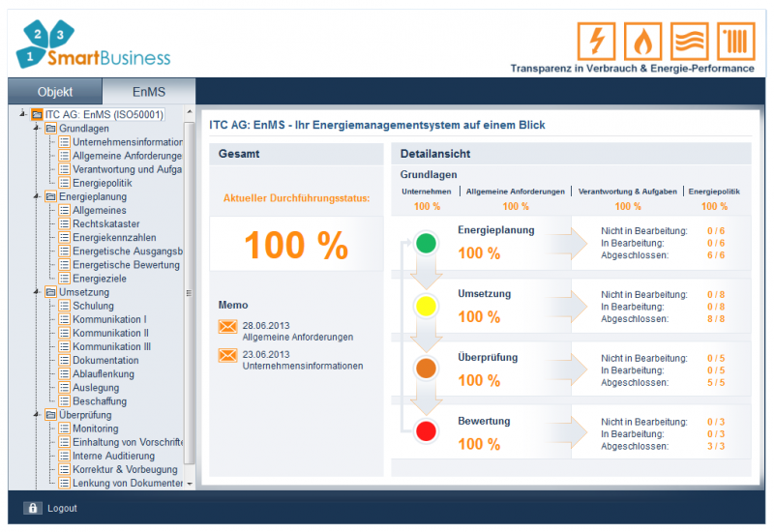
Task: Click the Bewertung heading in Detailansicht
Action: pyautogui.click(x=484, y=421)
